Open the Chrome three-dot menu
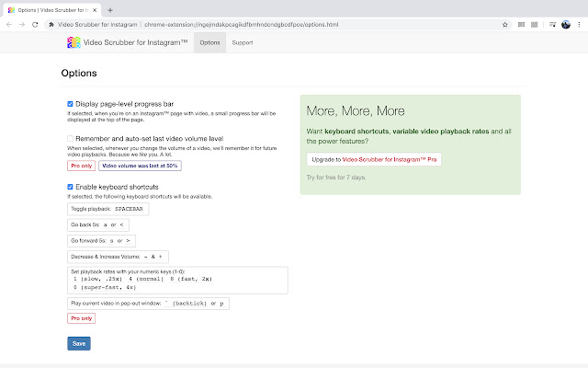This screenshot has width=588, height=368. coord(579,25)
